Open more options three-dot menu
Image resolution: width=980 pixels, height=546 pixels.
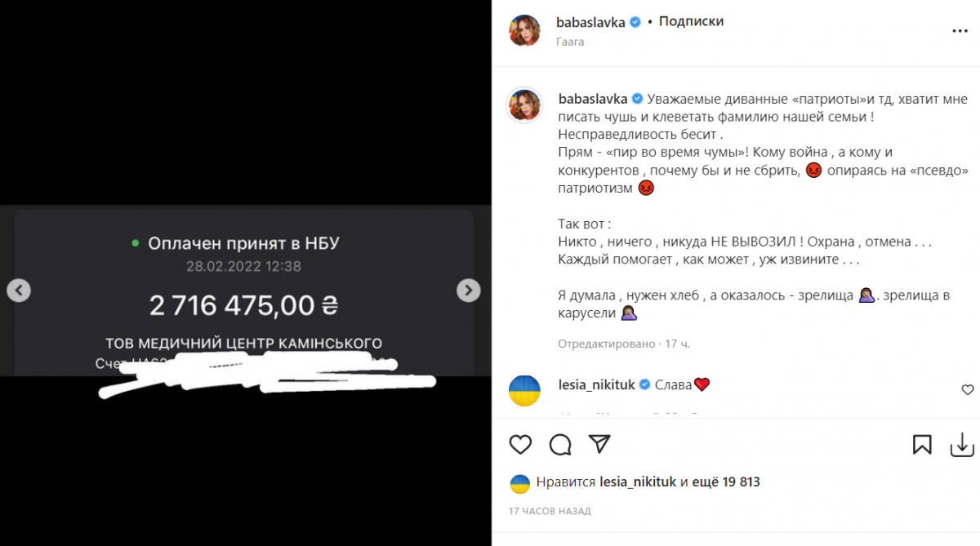(960, 30)
